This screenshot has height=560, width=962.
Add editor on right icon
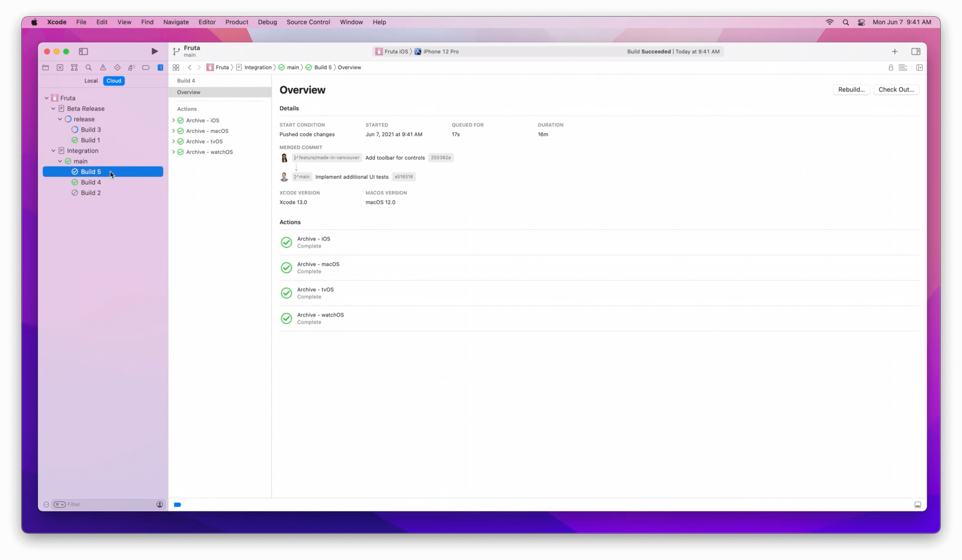click(x=919, y=68)
